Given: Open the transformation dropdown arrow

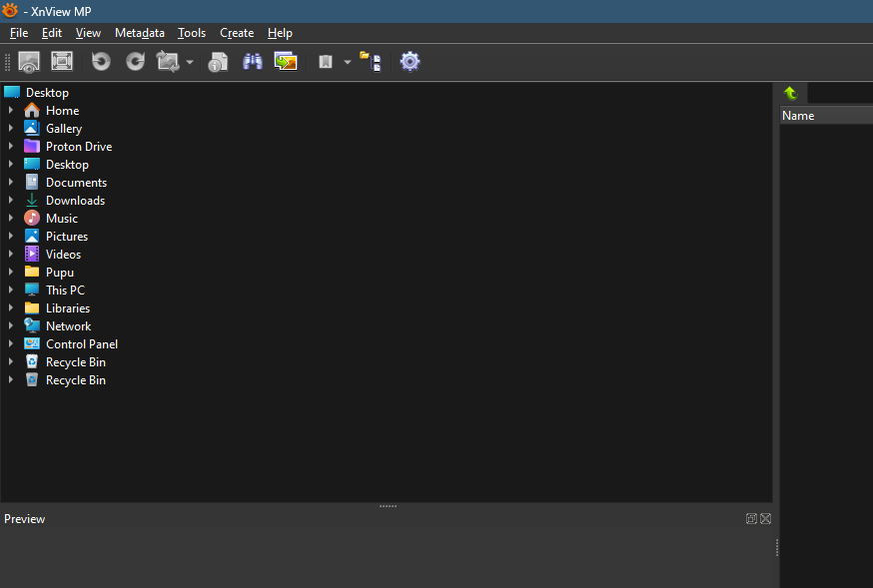Looking at the screenshot, I should (190, 62).
